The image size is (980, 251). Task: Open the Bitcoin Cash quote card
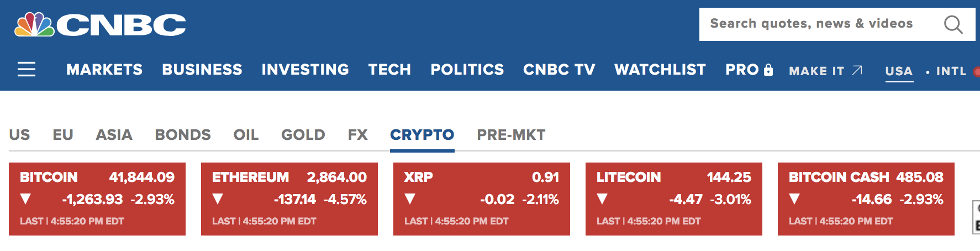pyautogui.click(x=866, y=199)
